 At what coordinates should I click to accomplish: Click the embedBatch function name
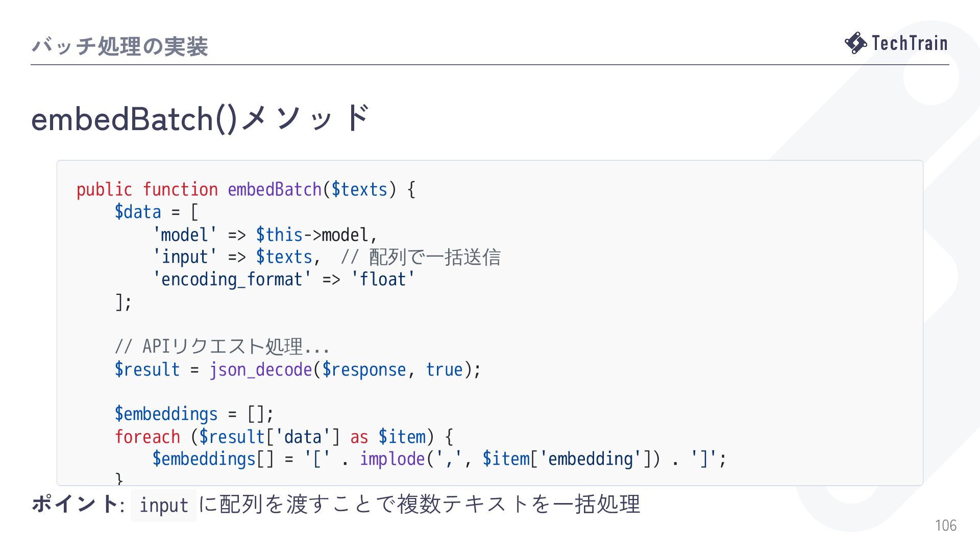275,189
